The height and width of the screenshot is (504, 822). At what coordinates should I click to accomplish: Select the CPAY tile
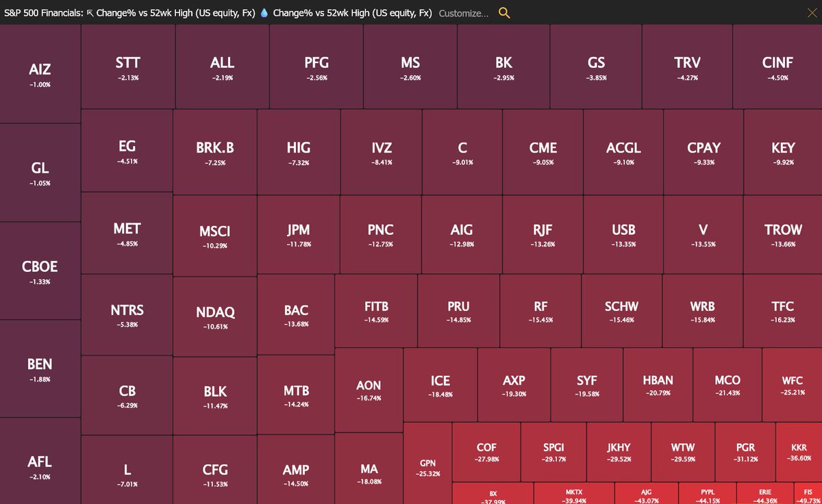pos(703,153)
